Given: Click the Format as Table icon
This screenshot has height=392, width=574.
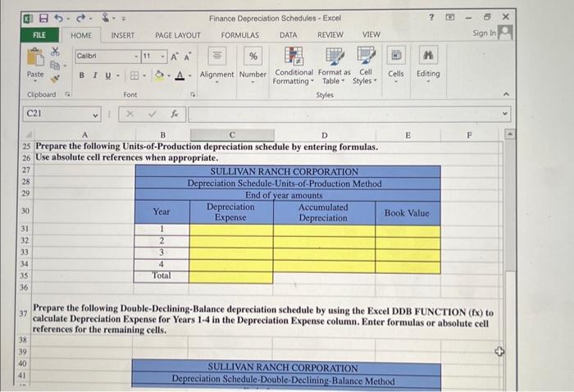Looking at the screenshot, I should coord(335,57).
